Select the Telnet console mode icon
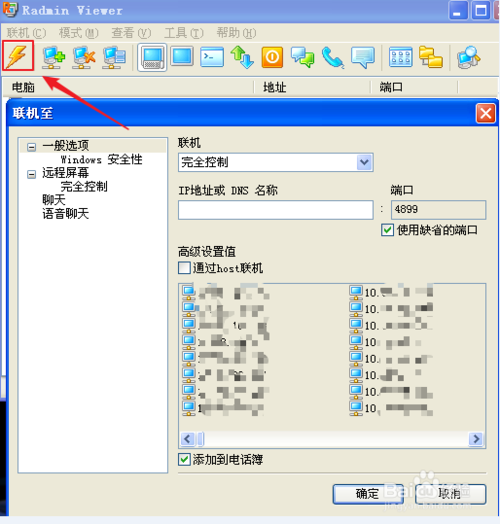The width and height of the screenshot is (500, 524). click(212, 57)
